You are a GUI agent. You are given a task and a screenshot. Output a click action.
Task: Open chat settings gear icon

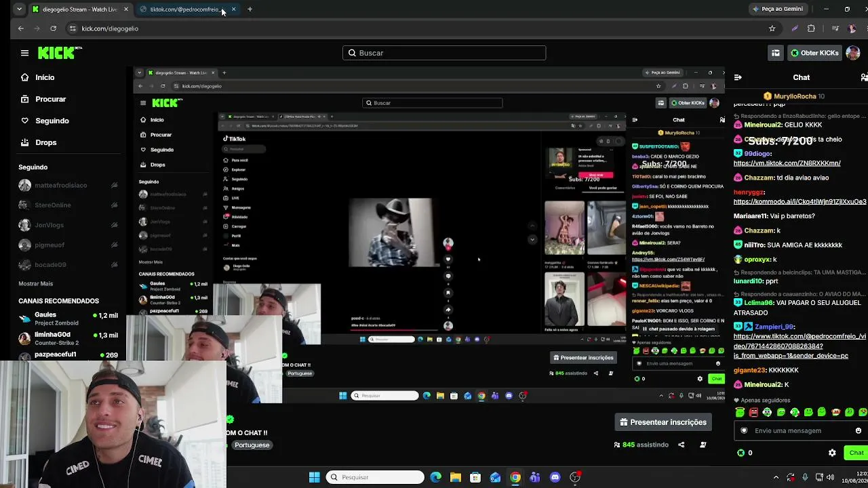832,453
